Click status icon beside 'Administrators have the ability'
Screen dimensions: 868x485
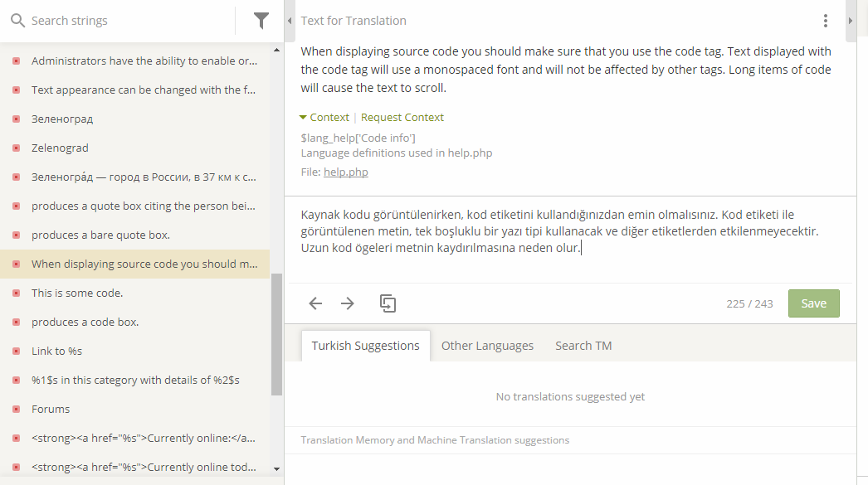[17, 61]
